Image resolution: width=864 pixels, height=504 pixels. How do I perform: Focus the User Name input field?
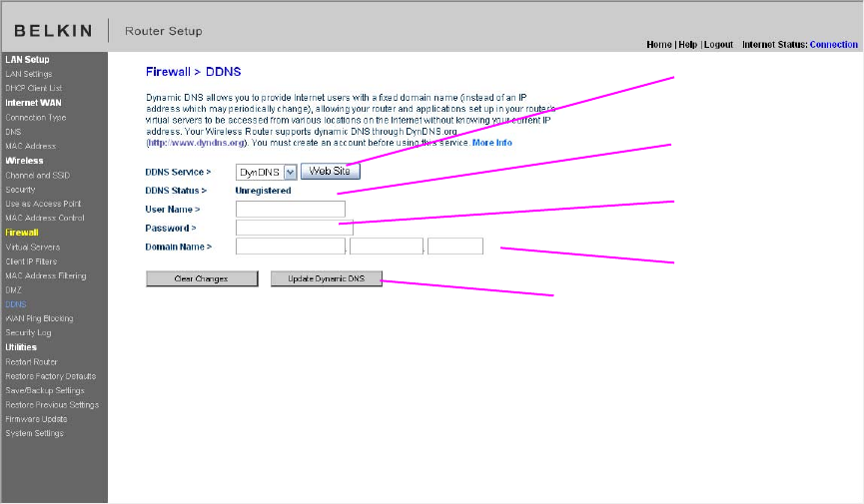(x=291, y=210)
